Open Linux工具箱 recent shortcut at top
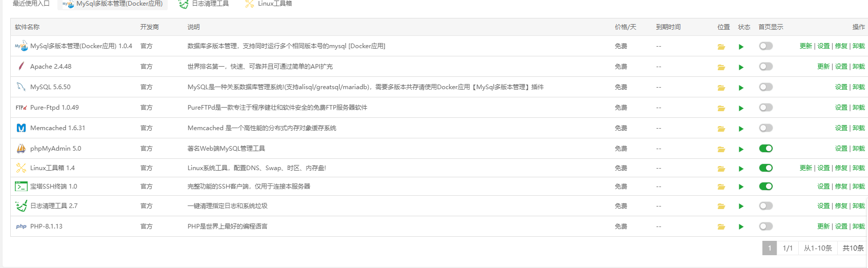This screenshot has width=868, height=268. [x=269, y=4]
